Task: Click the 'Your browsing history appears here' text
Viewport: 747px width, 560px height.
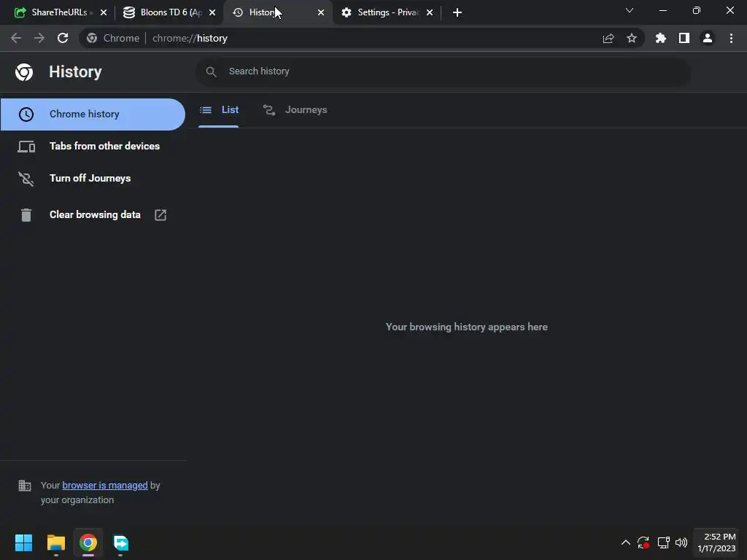Action: point(466,327)
